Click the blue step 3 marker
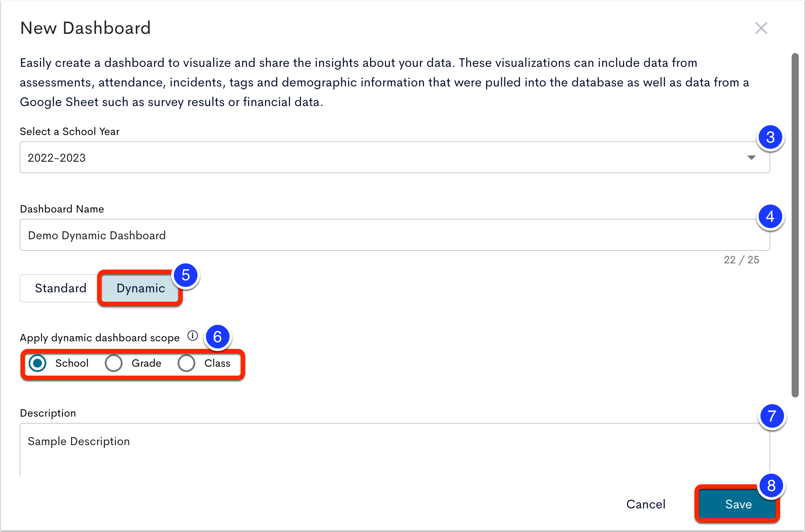The width and height of the screenshot is (805, 532). tap(770, 138)
